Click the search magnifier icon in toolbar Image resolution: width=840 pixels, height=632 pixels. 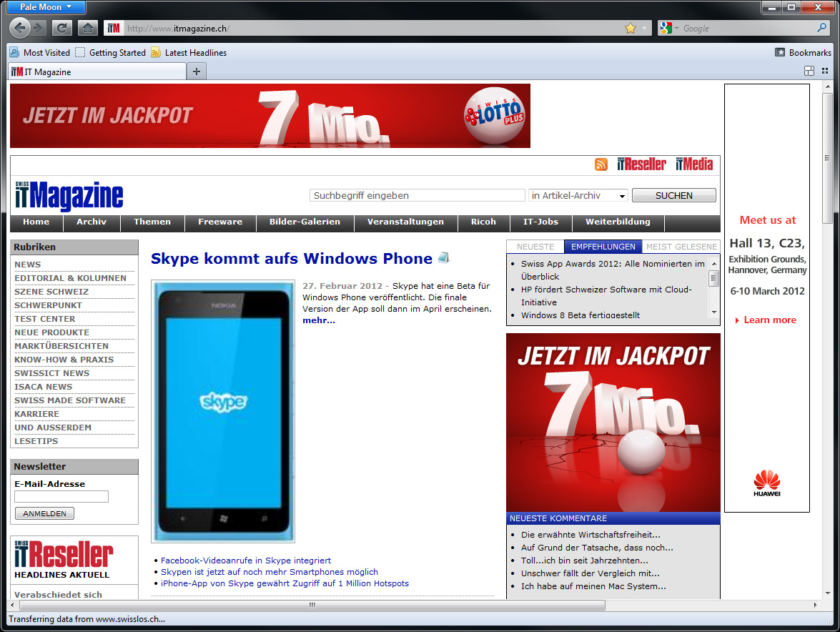[x=822, y=28]
